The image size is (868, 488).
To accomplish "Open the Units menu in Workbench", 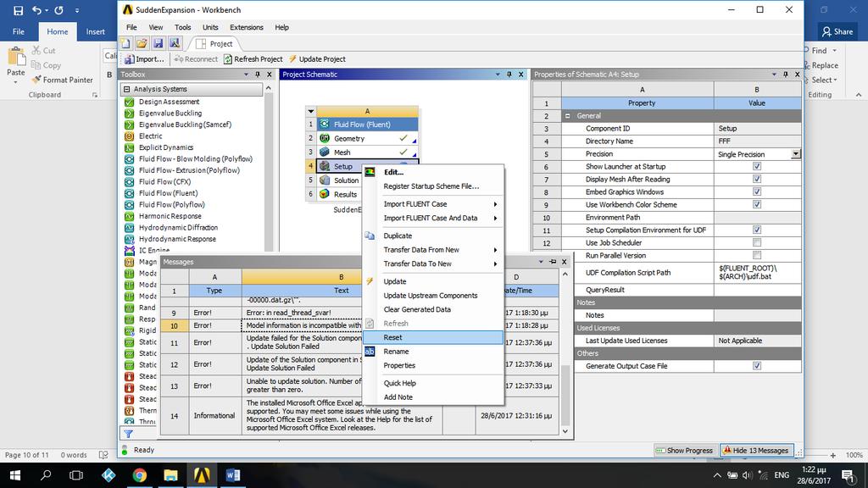I will (210, 27).
